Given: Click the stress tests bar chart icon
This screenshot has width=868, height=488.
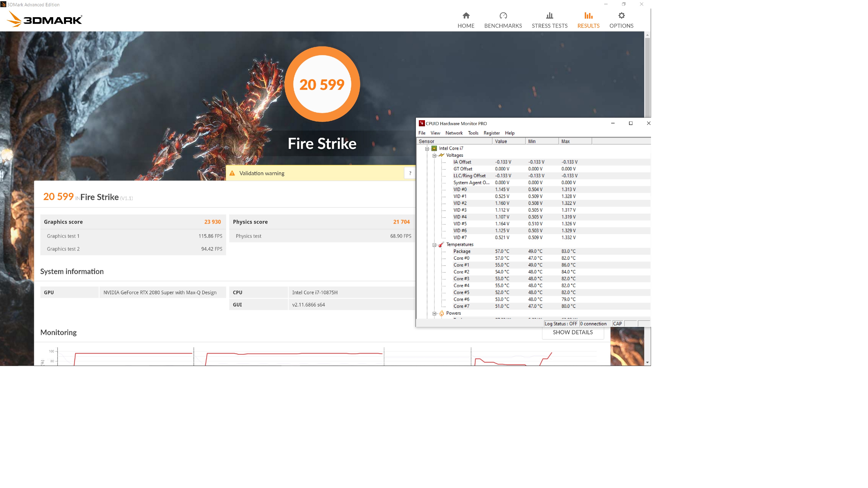Looking at the screenshot, I should [550, 16].
